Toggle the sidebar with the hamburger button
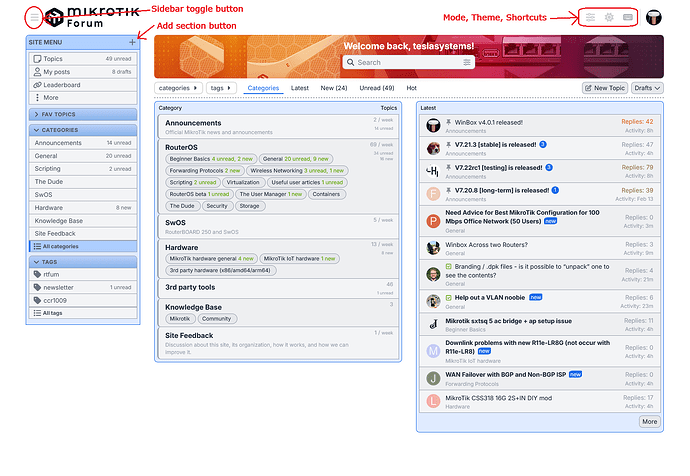This screenshot has width=690, height=476. click(x=34, y=18)
